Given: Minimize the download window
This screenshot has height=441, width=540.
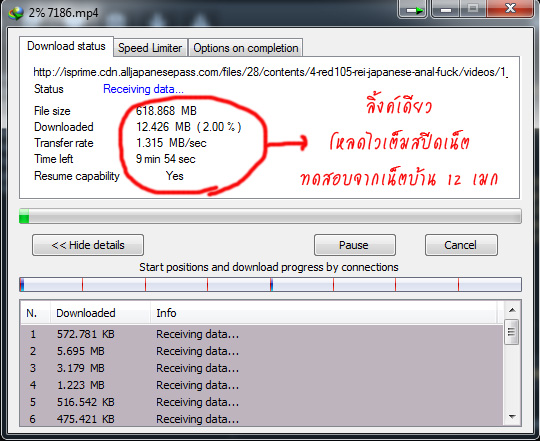Looking at the screenshot, I should (x=445, y=9).
